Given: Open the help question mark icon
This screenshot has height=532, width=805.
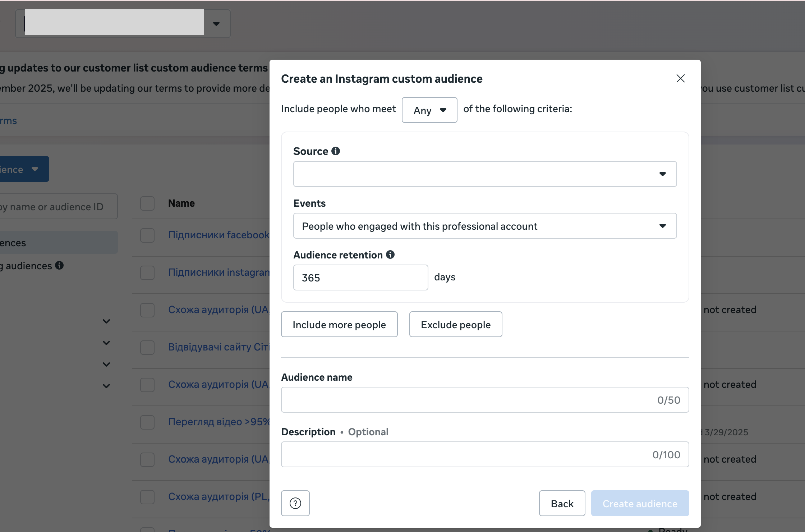Looking at the screenshot, I should coord(295,503).
